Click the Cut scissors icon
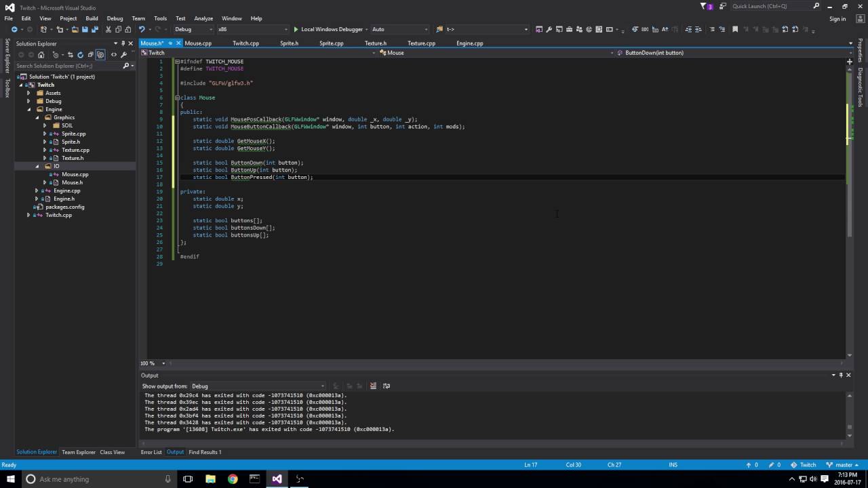This screenshot has height=488, width=868. pos(108,30)
